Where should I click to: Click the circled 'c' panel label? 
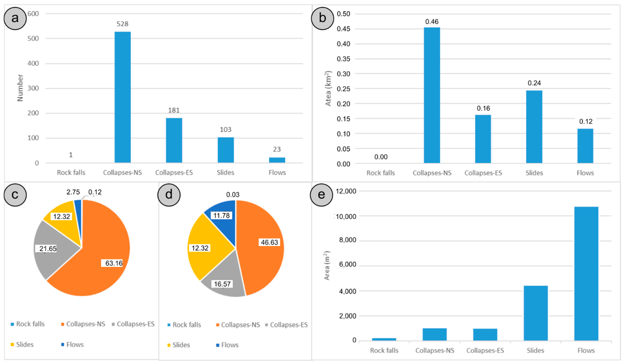tap(15, 195)
